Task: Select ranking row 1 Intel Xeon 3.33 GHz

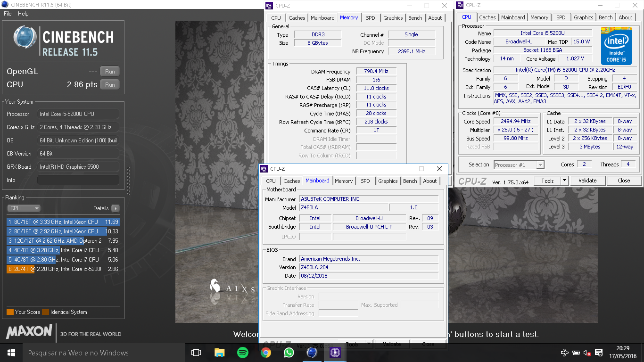Action: pyautogui.click(x=63, y=222)
